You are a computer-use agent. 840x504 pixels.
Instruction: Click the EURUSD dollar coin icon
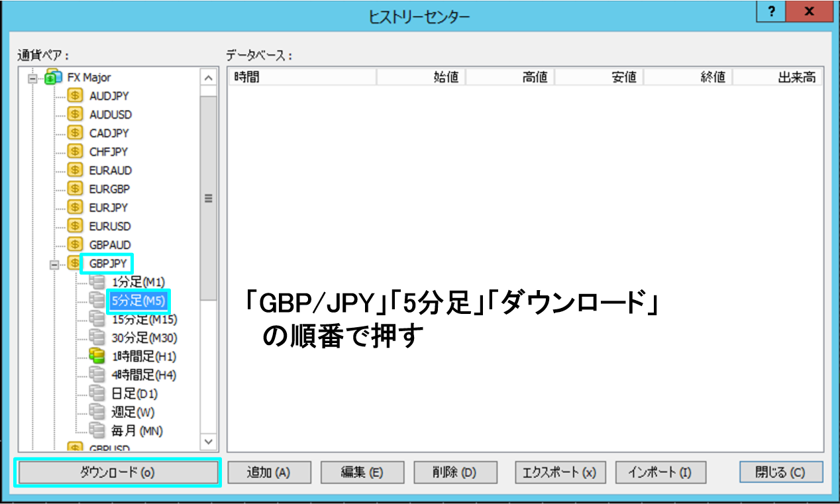(75, 226)
